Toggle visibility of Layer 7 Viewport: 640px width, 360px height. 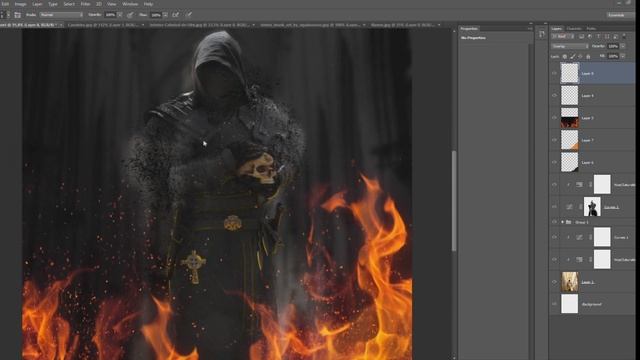pos(554,140)
